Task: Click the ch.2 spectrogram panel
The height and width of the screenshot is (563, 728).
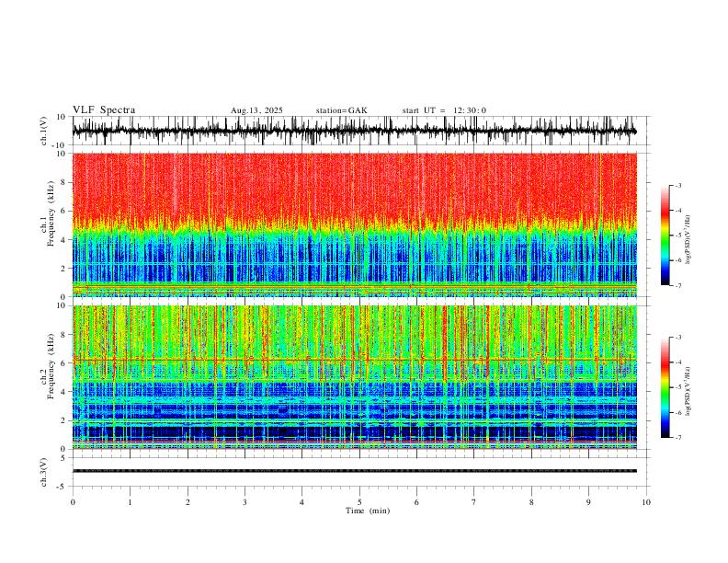Action: coord(355,377)
